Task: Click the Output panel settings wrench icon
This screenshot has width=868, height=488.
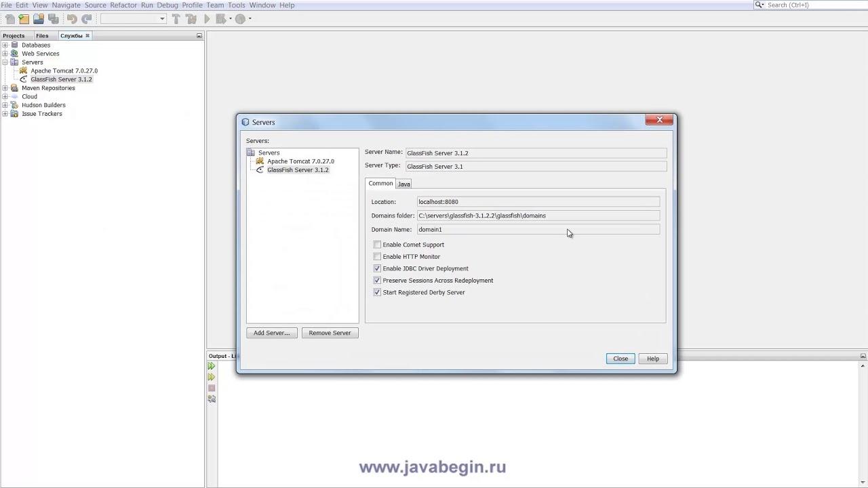Action: pos(212,399)
